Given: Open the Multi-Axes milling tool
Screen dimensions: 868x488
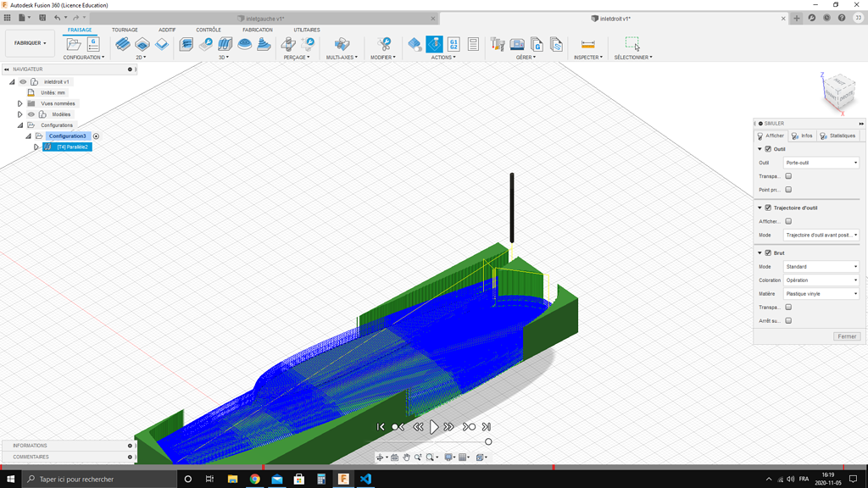Looking at the screenshot, I should coord(341,43).
